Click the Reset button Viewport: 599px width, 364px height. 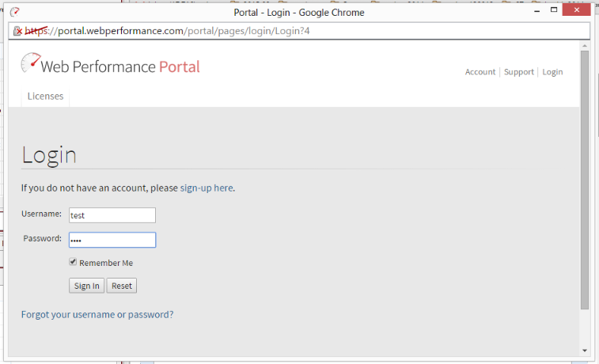(x=122, y=286)
